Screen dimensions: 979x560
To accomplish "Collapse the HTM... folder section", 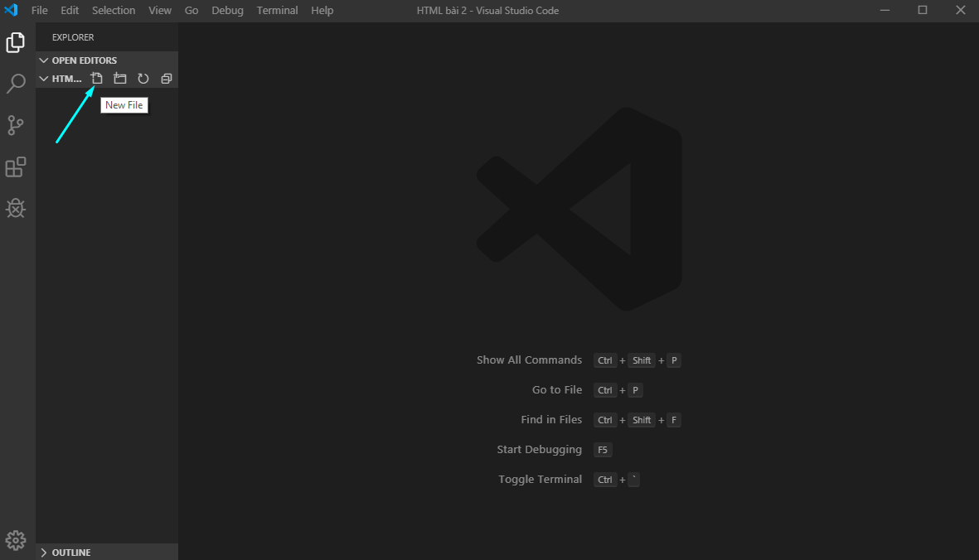I will (x=61, y=79).
